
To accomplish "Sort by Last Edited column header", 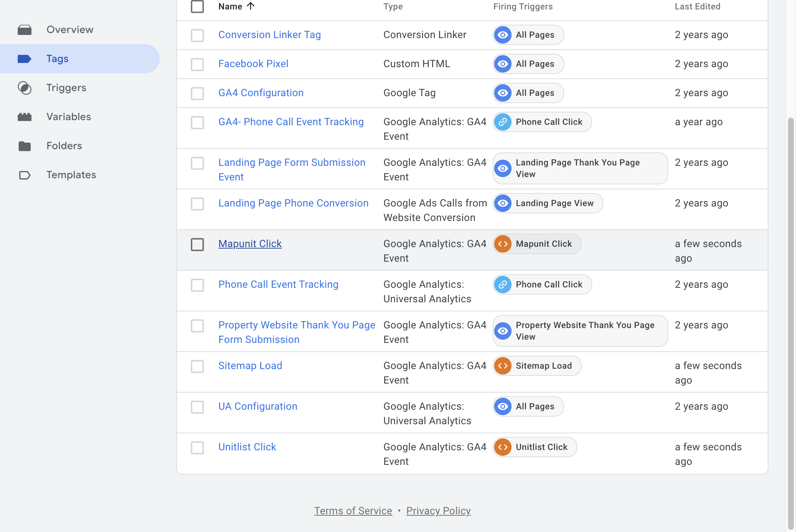I will [x=697, y=7].
